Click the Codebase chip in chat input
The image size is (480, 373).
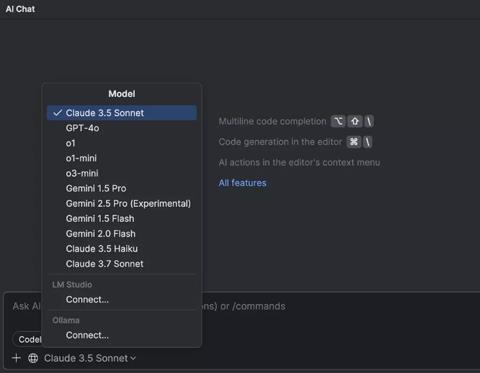(x=27, y=339)
